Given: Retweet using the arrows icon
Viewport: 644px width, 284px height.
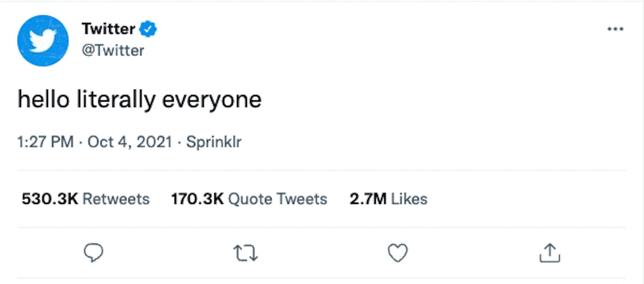Looking at the screenshot, I should (x=245, y=253).
